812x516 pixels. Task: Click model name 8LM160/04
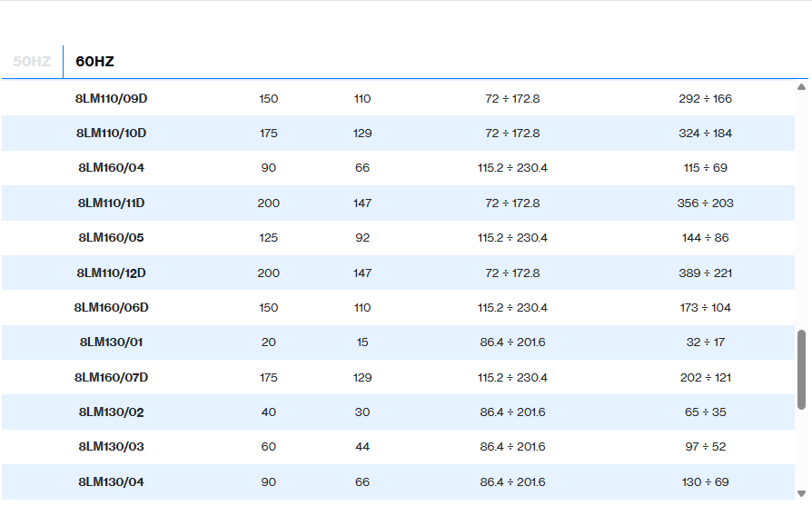tap(111, 168)
